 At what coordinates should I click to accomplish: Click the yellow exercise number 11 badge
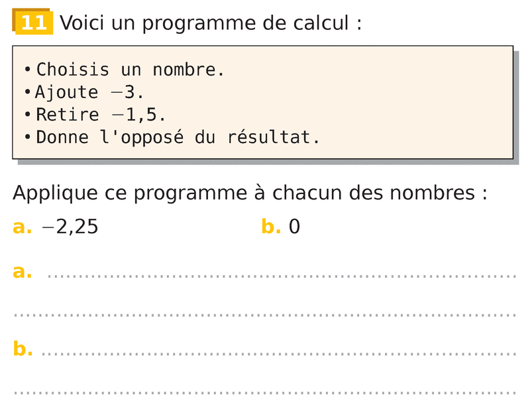tap(33, 23)
